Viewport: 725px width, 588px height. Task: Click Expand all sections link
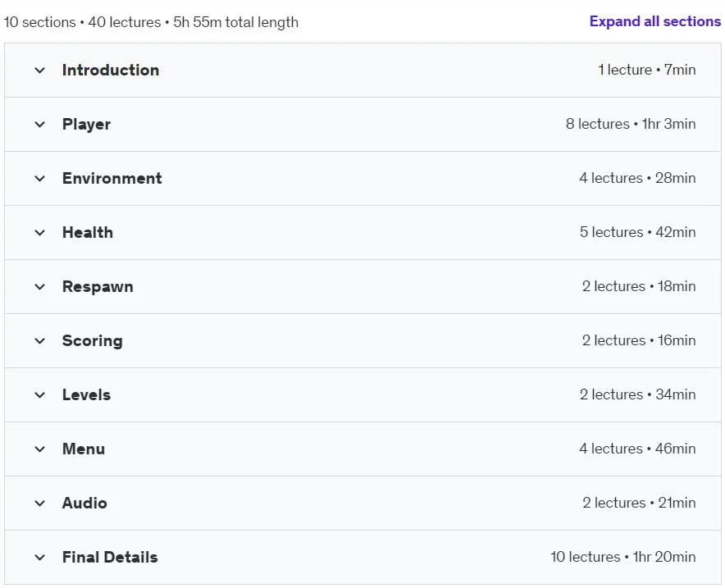(654, 21)
